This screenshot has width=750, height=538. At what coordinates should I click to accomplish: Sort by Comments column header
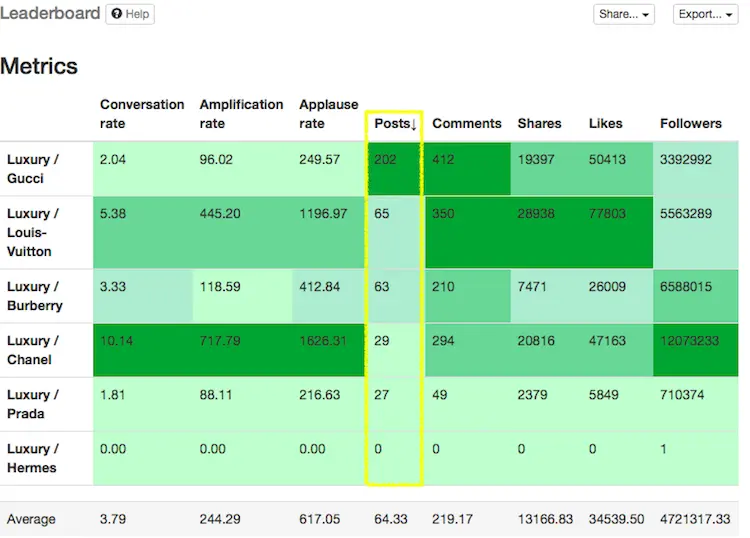tap(467, 123)
